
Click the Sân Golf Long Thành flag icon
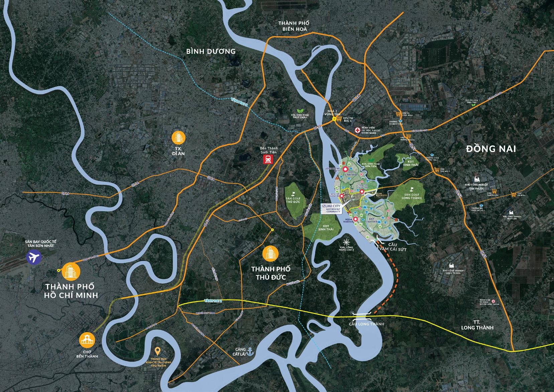[x=412, y=189]
